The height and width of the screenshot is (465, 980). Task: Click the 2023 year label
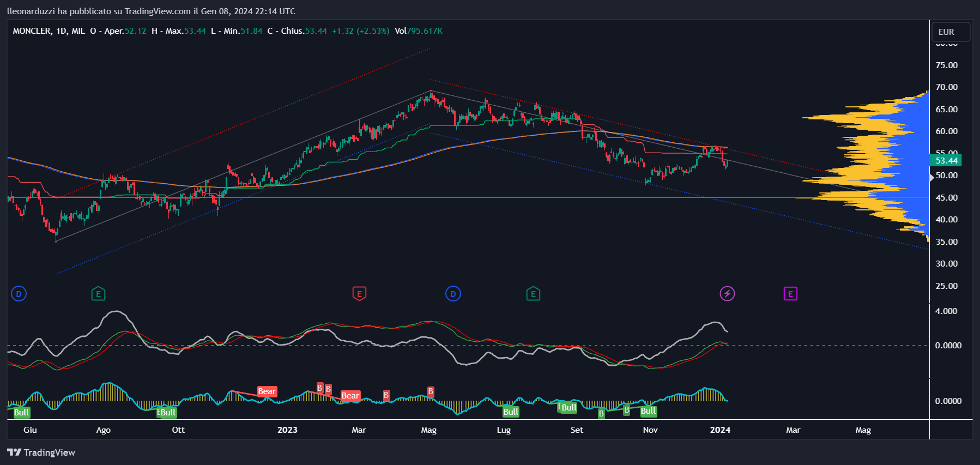(x=287, y=430)
